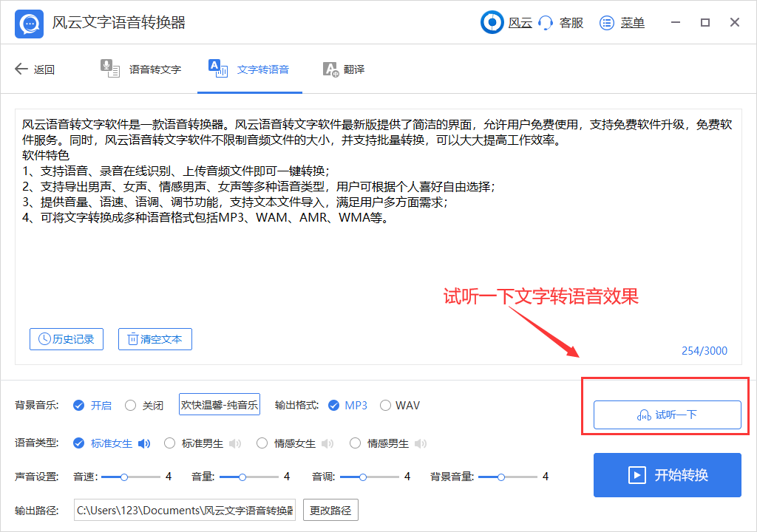Open 历史记录 history records
Screen dimensions: 757x532
click(x=67, y=339)
